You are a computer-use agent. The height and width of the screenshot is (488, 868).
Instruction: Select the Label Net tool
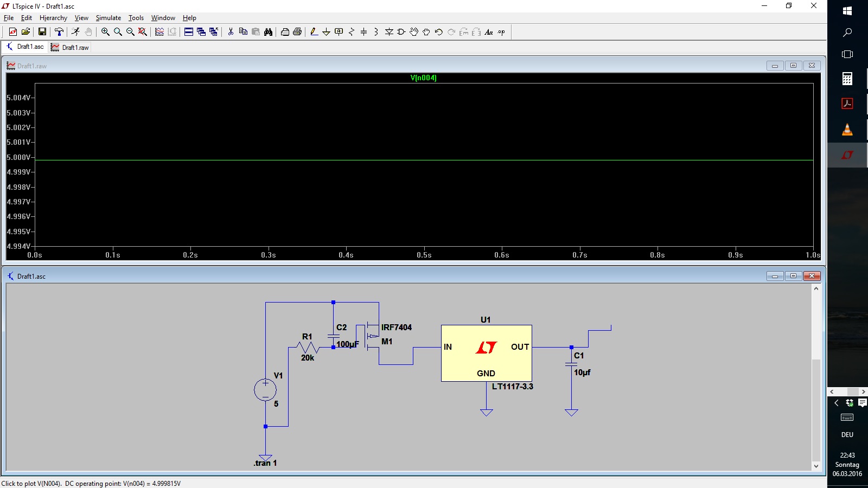[339, 32]
